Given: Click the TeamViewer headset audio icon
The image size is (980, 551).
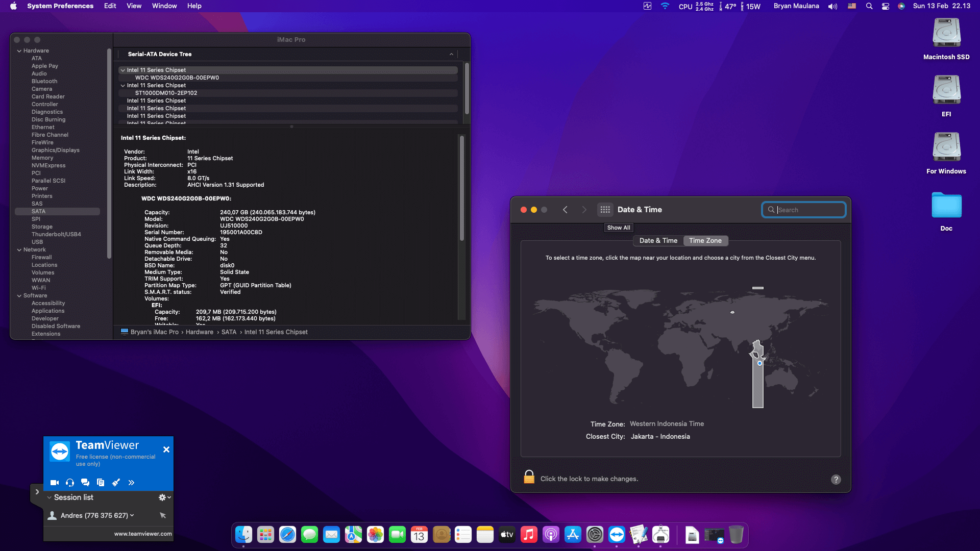Looking at the screenshot, I should 70,483.
